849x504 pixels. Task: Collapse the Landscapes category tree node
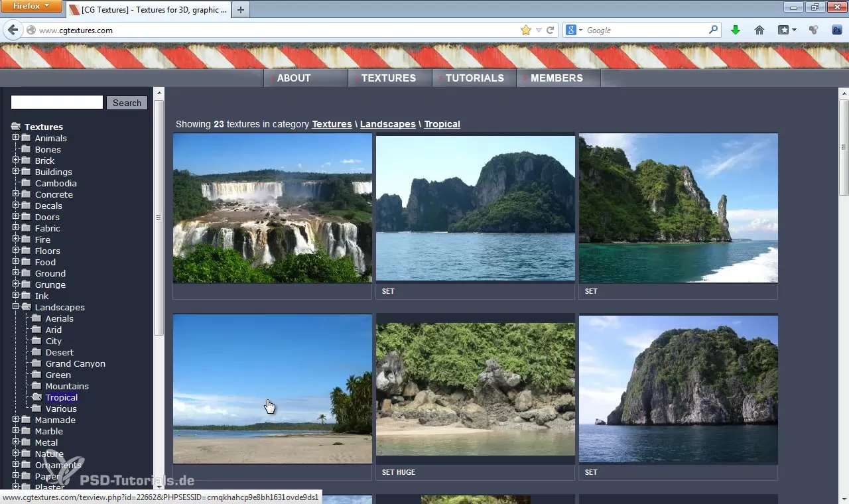(x=16, y=307)
